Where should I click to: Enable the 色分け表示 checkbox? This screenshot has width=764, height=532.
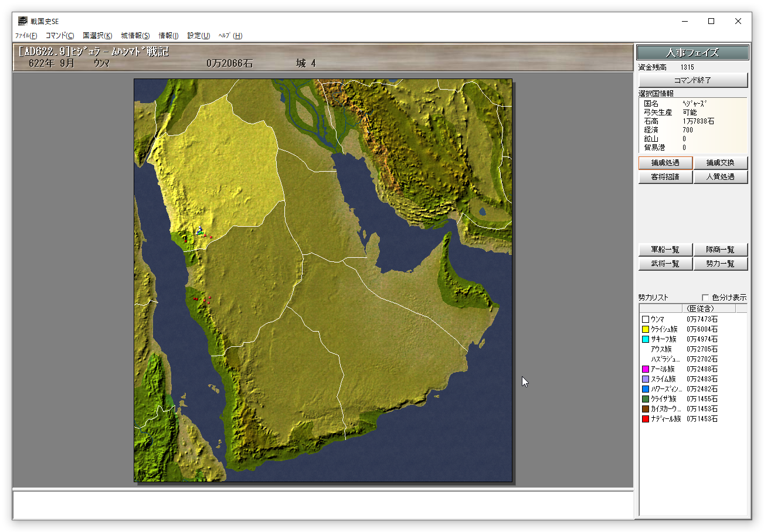[x=705, y=298]
